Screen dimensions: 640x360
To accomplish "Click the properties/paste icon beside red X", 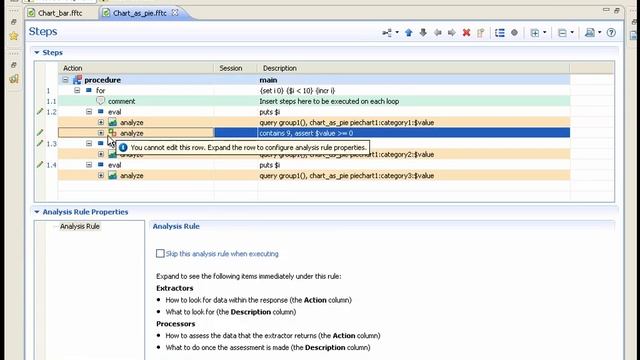I will (480, 33).
